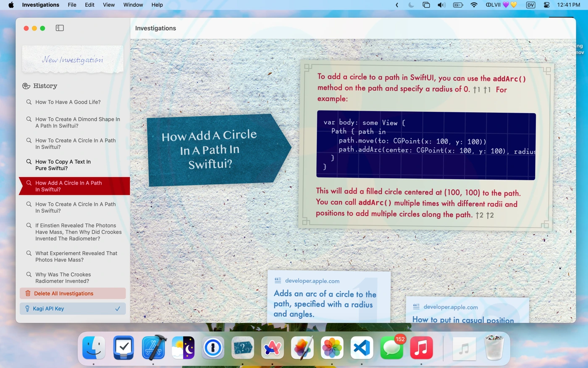Open Xcode from the Dock
The image size is (588, 368).
tap(153, 348)
